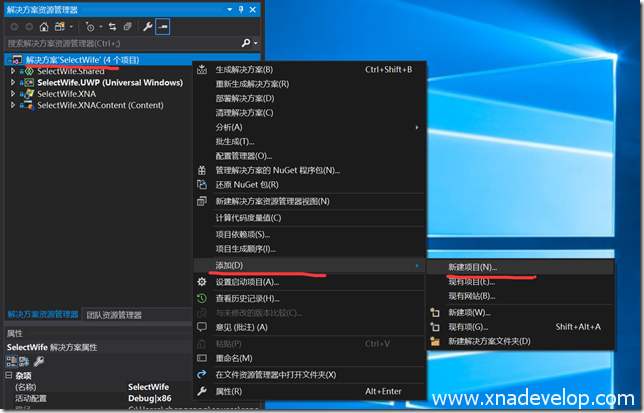Select 生成解决方案(B) in context menu
Image resolution: width=644 pixels, height=413 pixels.
(244, 70)
